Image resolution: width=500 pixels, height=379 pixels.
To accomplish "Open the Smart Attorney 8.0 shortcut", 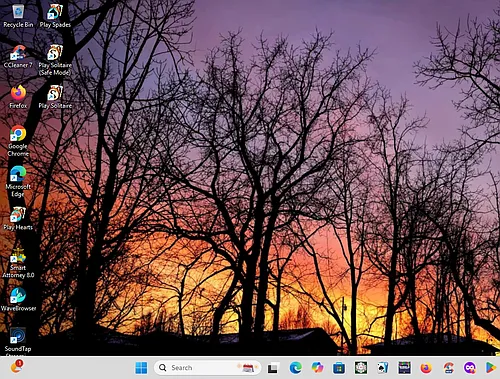I will [18, 263].
